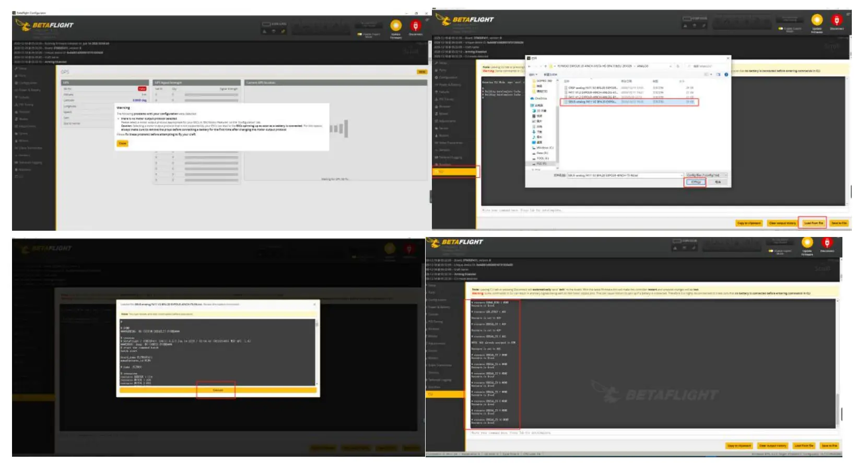Click Save to file in file-open dialog window

pyautogui.click(x=838, y=223)
